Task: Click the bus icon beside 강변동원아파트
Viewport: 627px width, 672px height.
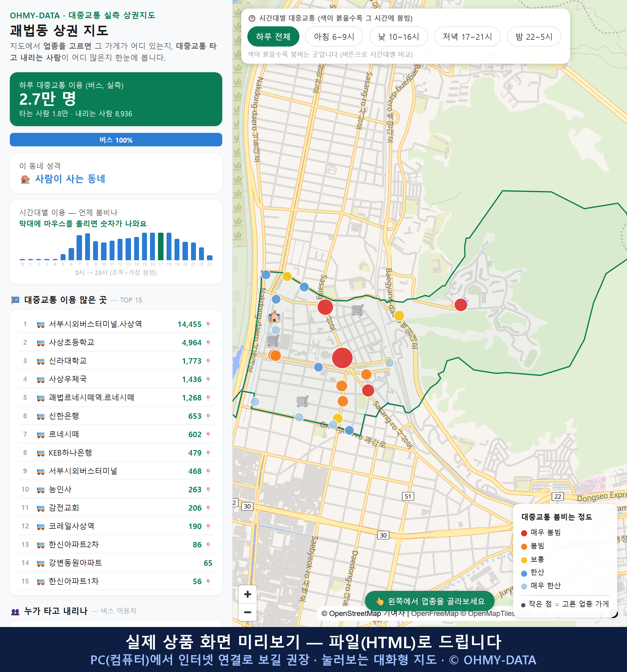Action: 40,563
